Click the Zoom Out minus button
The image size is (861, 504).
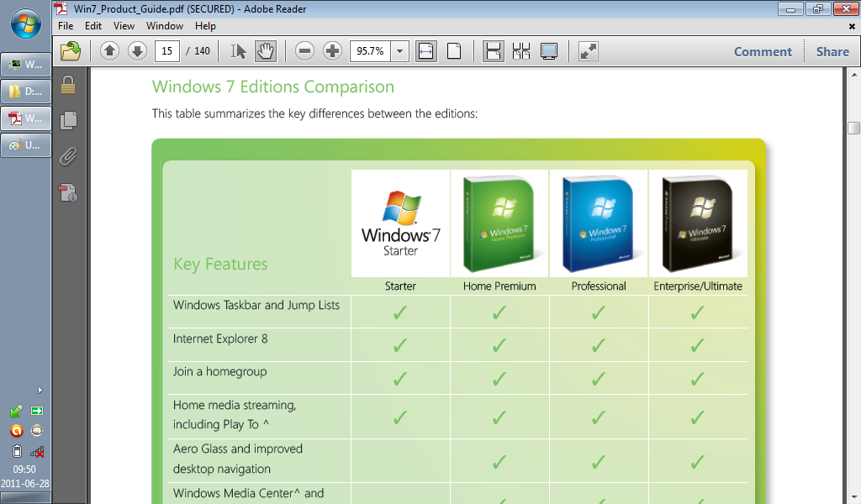304,51
